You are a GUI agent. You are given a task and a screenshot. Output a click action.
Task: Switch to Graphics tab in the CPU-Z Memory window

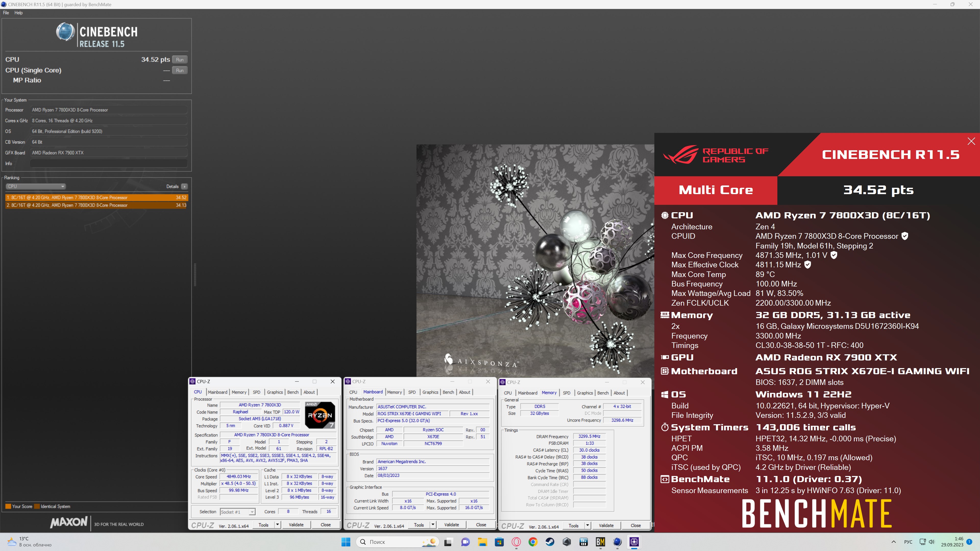tap(585, 393)
